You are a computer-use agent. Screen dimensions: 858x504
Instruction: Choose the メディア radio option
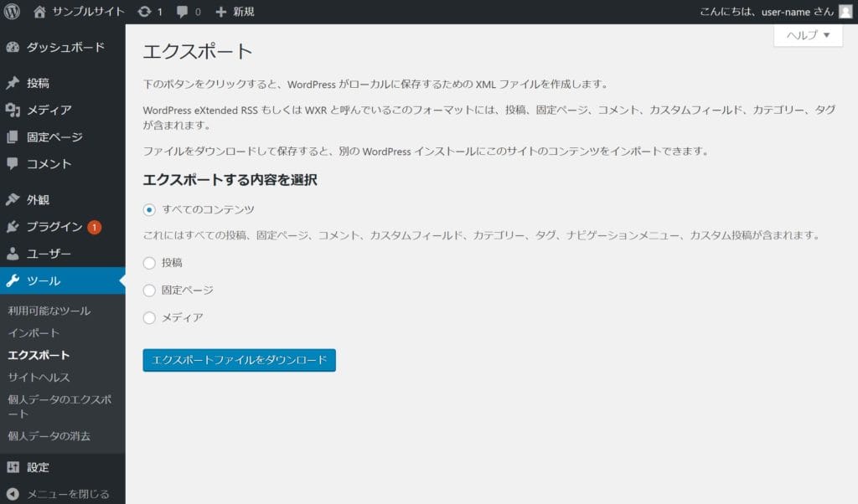pos(149,318)
